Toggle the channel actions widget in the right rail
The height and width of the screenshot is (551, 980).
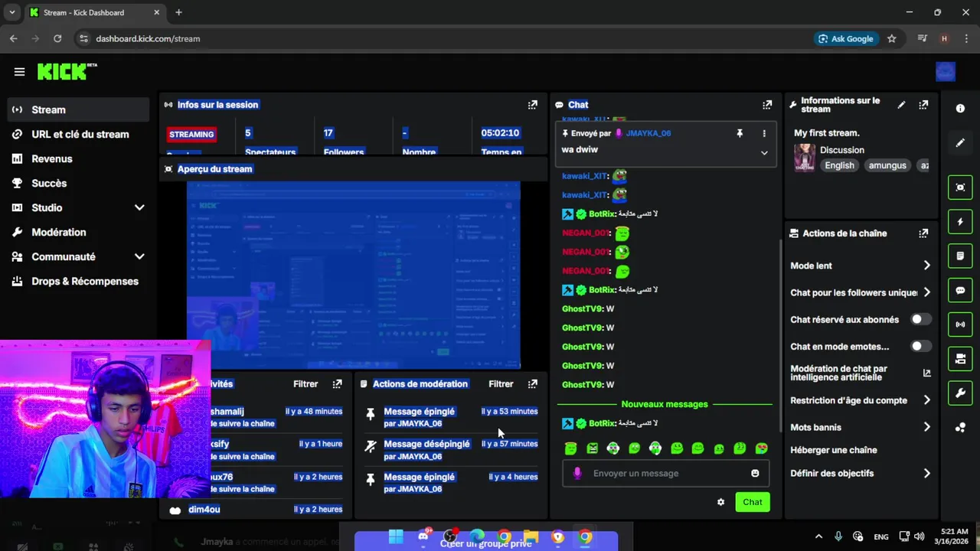point(960,359)
